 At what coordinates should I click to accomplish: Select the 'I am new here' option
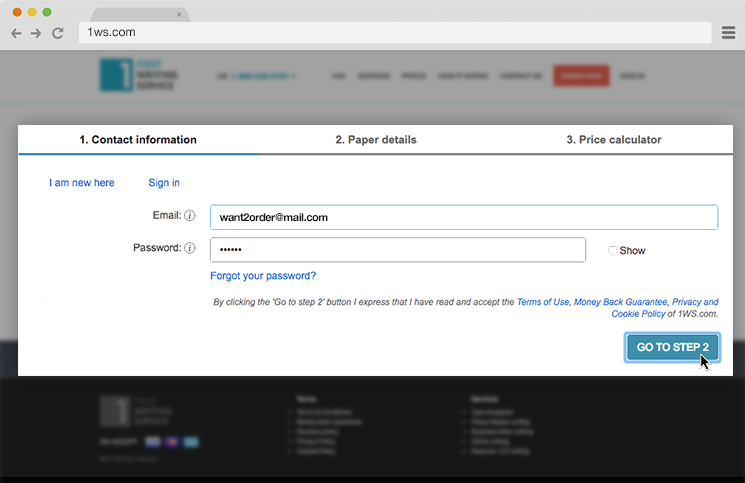pyautogui.click(x=82, y=183)
